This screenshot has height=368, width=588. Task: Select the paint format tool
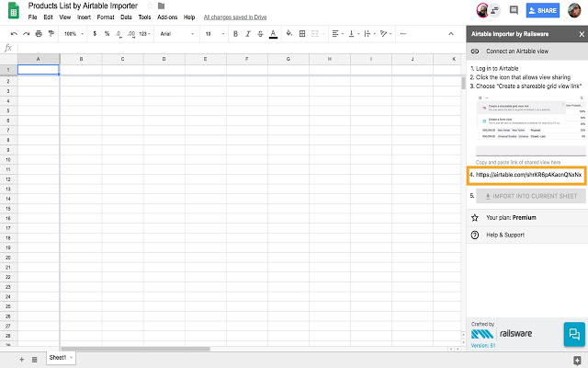[x=51, y=34]
